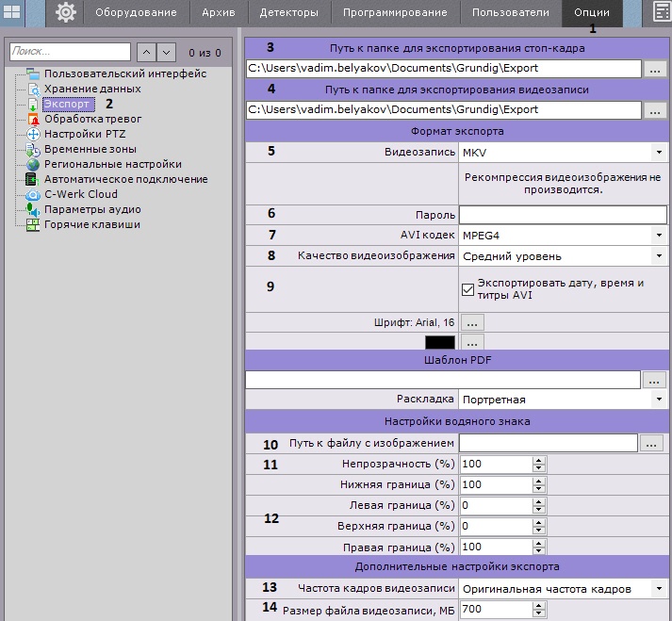Toggle Экспортировать дату, время и титры checkbox
The height and width of the screenshot is (621, 672).
tap(468, 288)
